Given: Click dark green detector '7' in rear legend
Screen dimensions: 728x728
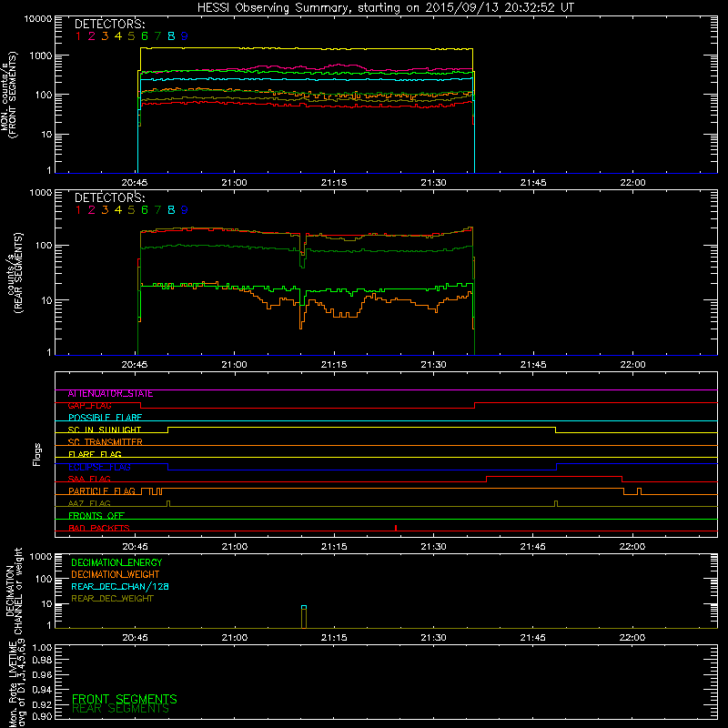Looking at the screenshot, I should click(x=157, y=210).
